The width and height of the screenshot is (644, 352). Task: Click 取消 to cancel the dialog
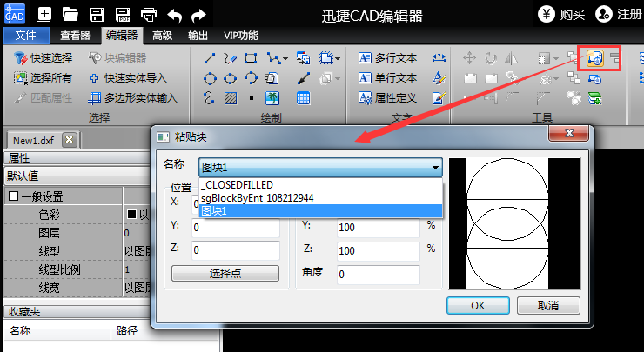(x=548, y=306)
